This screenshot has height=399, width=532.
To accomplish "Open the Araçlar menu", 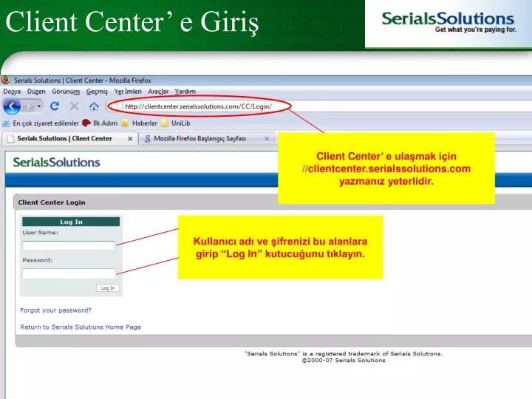I will tap(158, 92).
